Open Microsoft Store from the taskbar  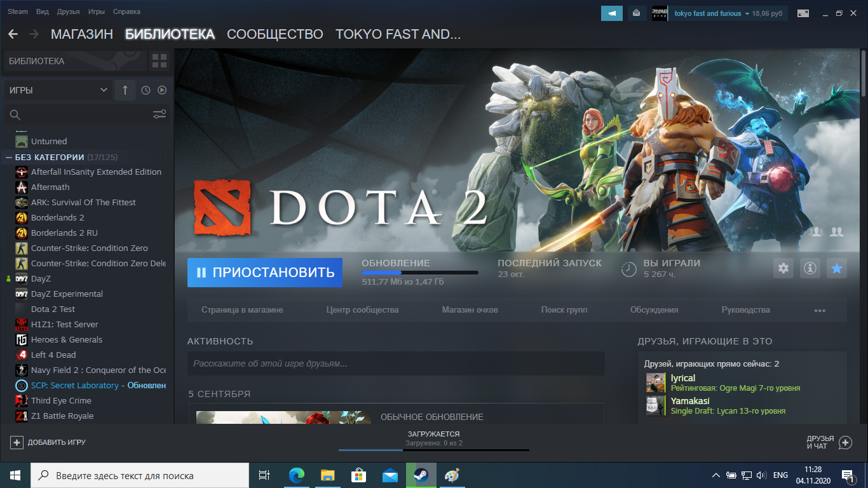click(x=358, y=475)
